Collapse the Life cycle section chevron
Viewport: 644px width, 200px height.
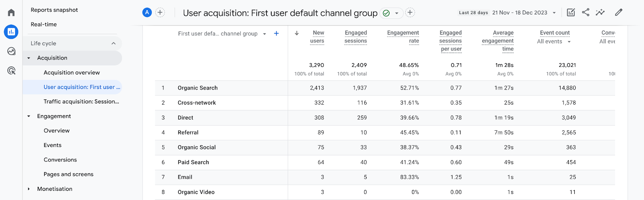[114, 43]
